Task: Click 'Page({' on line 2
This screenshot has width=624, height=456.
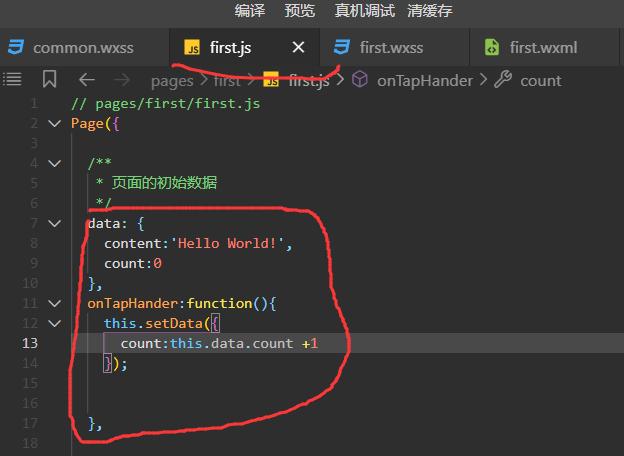Action: coord(95,124)
